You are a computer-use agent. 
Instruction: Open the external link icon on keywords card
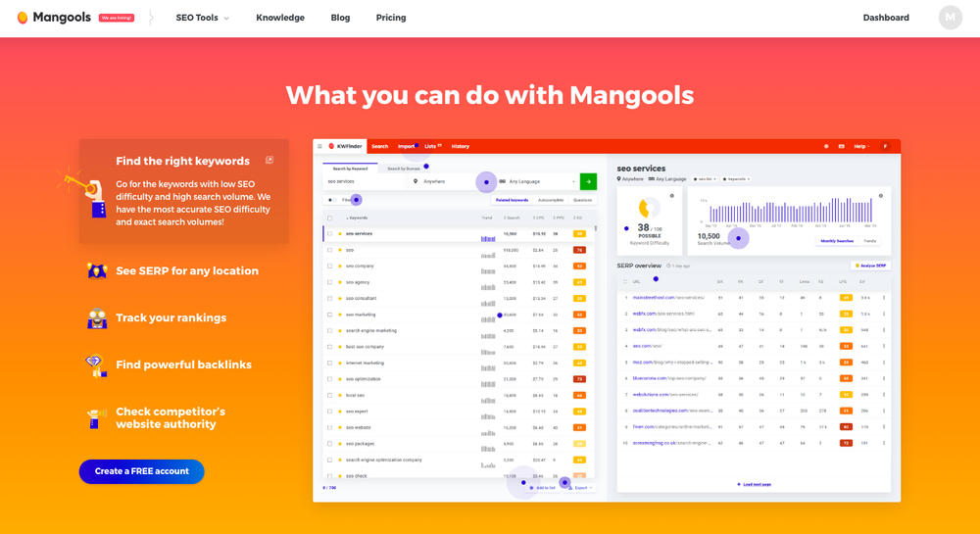pyautogui.click(x=269, y=161)
